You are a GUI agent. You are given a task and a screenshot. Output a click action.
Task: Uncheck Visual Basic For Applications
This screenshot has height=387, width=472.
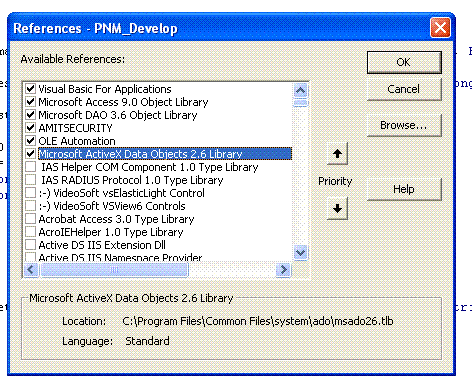click(x=31, y=89)
